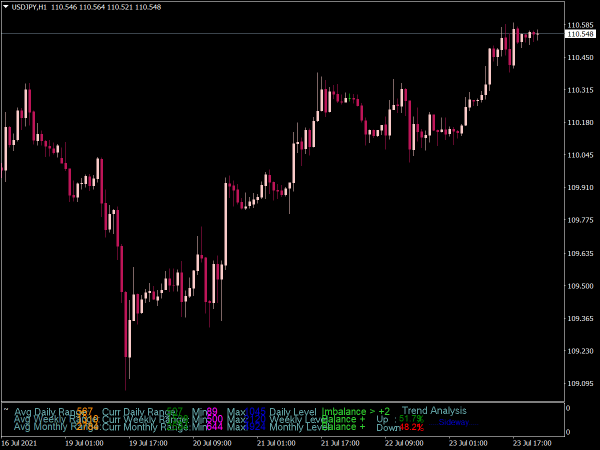Click the 110.450 price axis label
The width and height of the screenshot is (600, 450).
[580, 57]
